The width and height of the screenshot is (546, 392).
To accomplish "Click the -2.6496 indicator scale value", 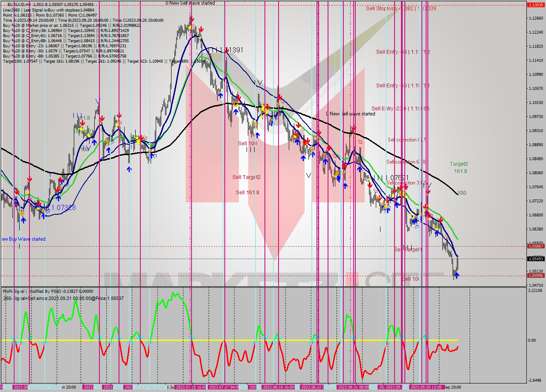I will (535, 380).
